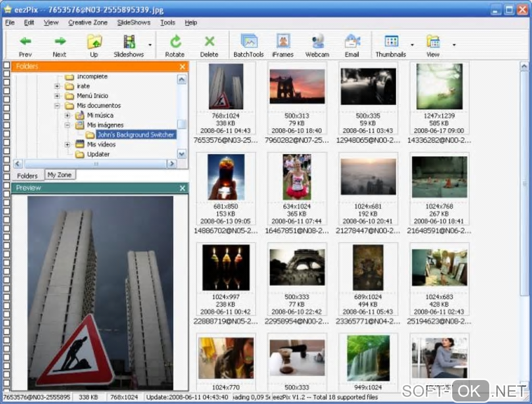Open the Creative Zone menu

point(88,23)
